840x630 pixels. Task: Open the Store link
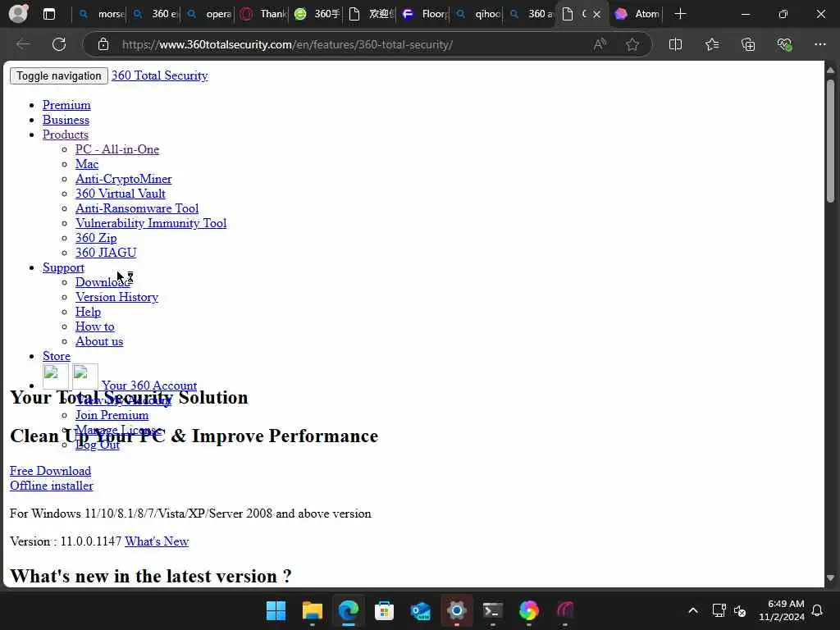pyautogui.click(x=57, y=356)
